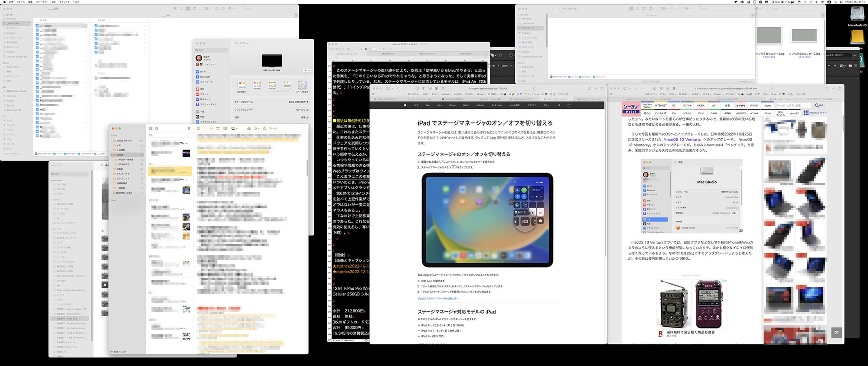Open shopping bag on Apple navbar
Screen dimensions: 868x366
569,105
